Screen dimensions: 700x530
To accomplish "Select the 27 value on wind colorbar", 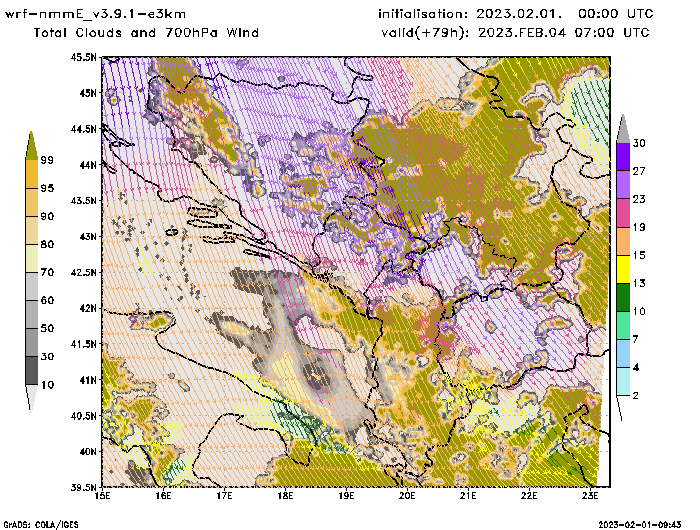I will click(639, 171).
